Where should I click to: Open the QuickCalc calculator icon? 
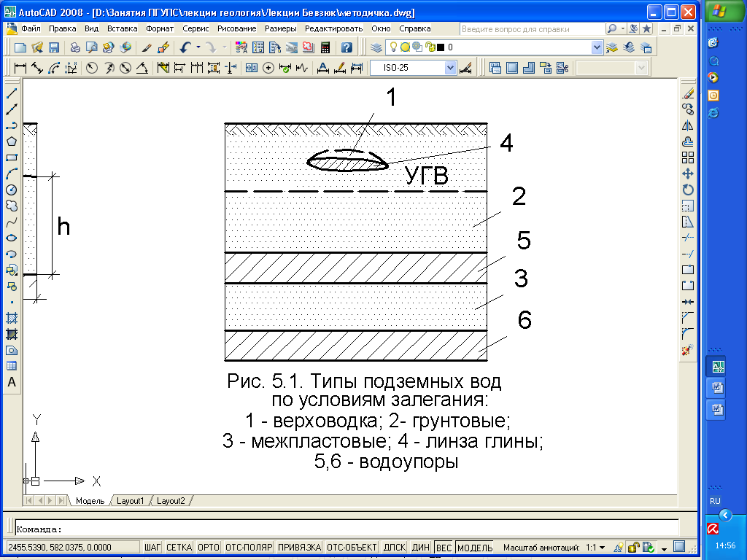[x=325, y=47]
